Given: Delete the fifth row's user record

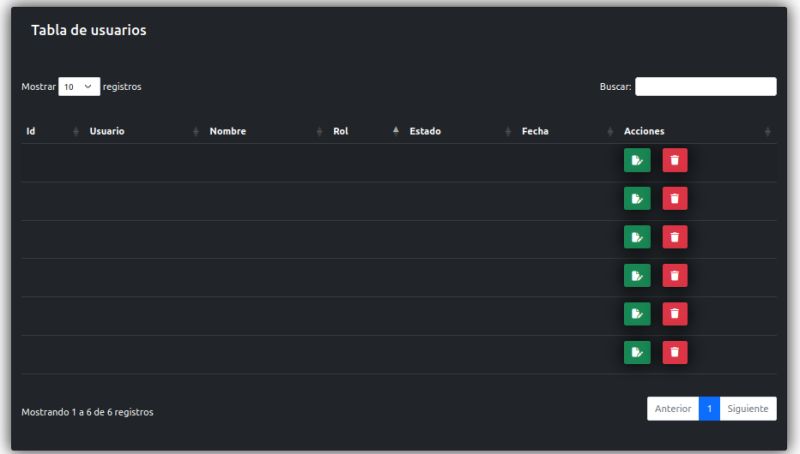Looking at the screenshot, I should click(674, 314).
